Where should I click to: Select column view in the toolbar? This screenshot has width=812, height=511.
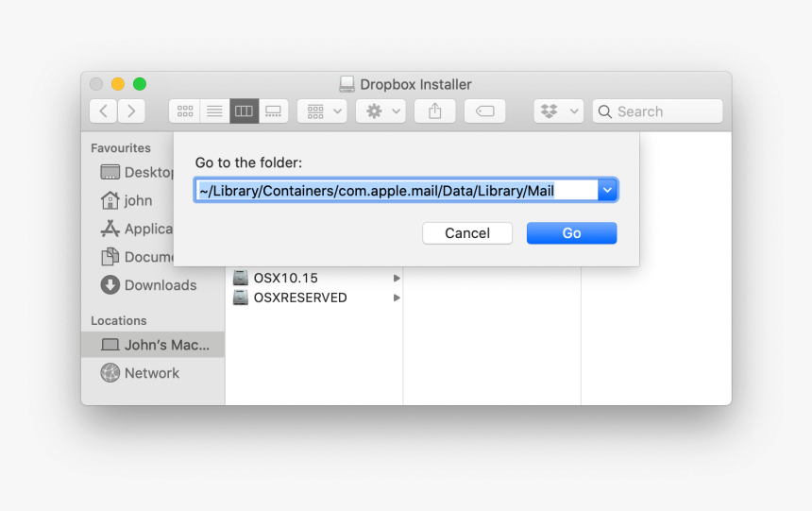click(244, 111)
